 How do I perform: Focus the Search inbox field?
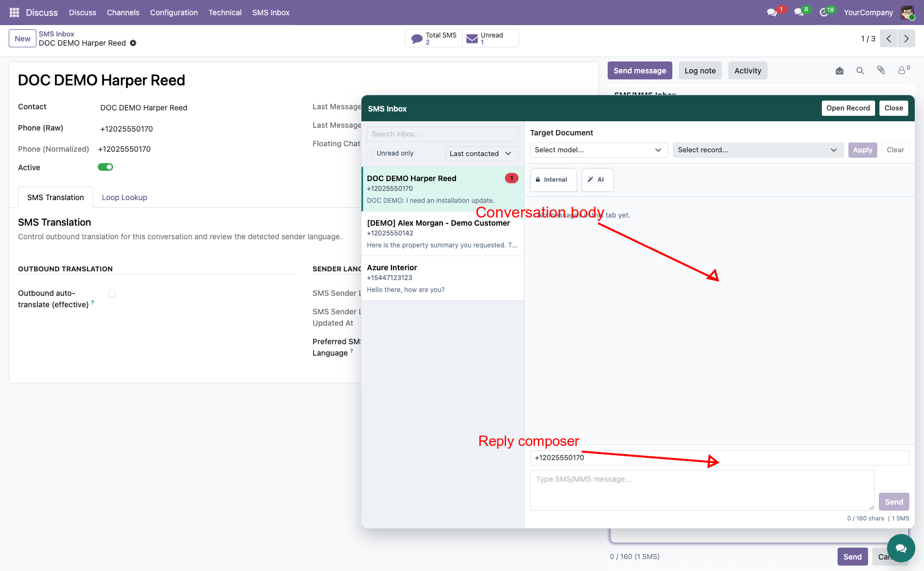442,134
